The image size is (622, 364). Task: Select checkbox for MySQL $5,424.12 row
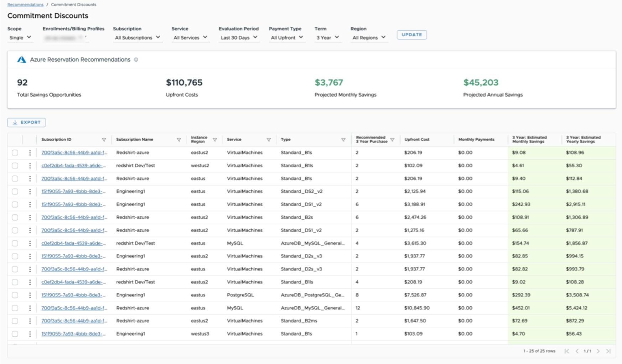15,308
